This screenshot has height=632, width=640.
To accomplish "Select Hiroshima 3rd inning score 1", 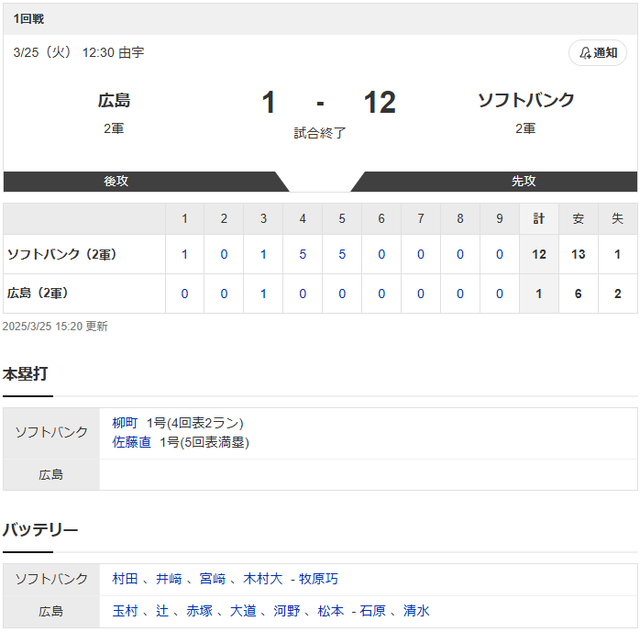I will pyautogui.click(x=263, y=294).
